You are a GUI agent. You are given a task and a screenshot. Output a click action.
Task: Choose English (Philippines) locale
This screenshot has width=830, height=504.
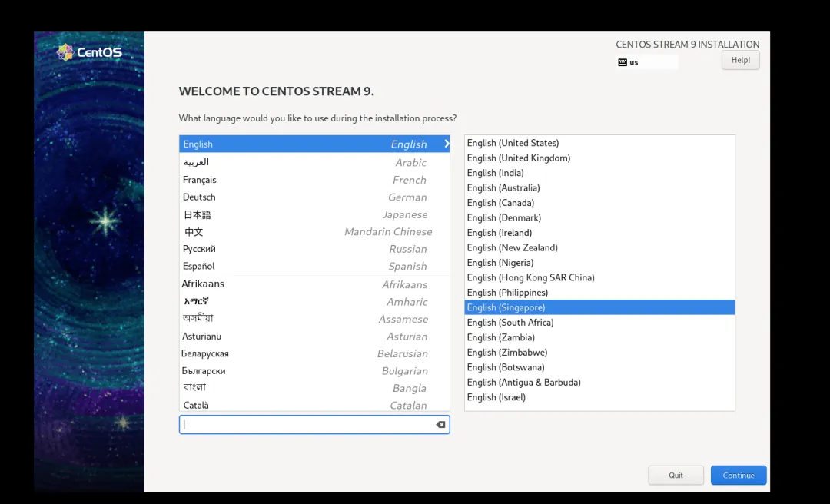click(599, 292)
